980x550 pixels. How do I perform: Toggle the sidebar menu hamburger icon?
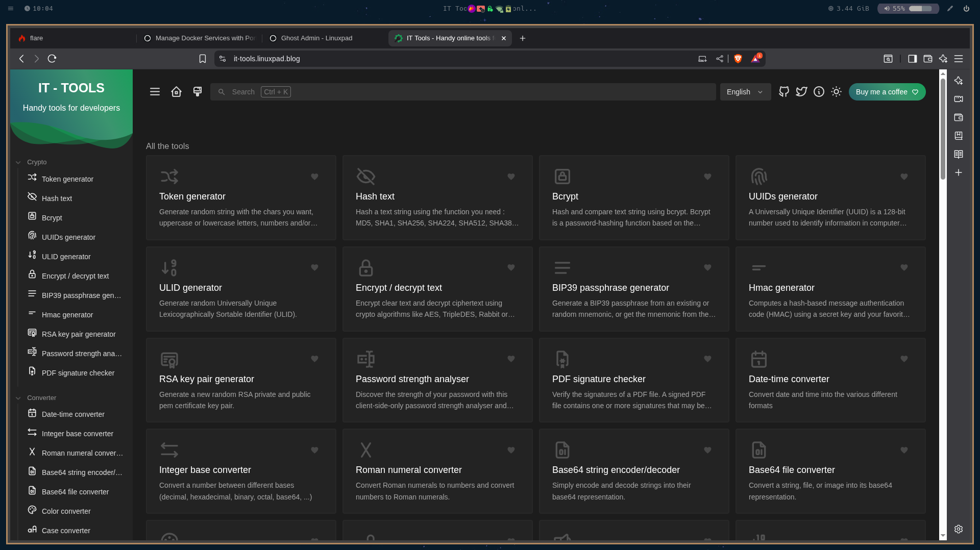(155, 92)
